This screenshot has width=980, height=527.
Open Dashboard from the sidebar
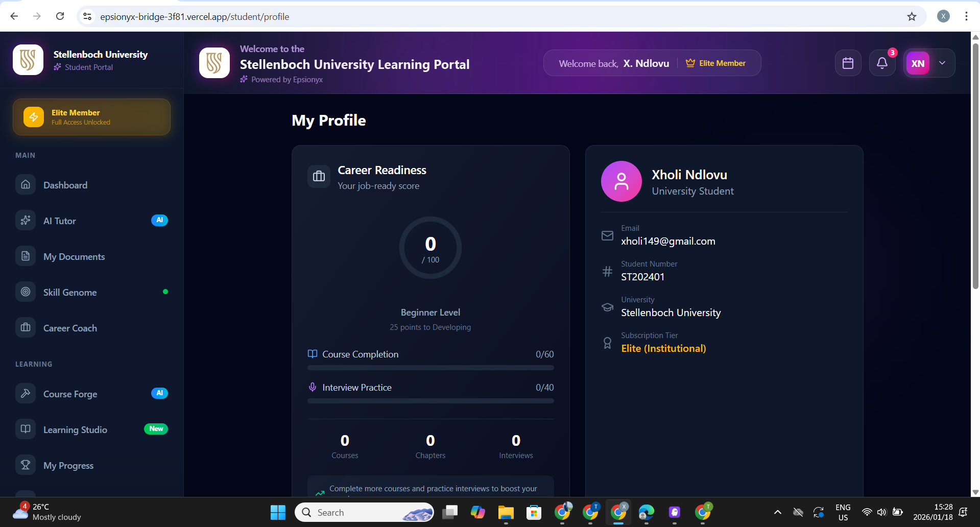pyautogui.click(x=92, y=185)
